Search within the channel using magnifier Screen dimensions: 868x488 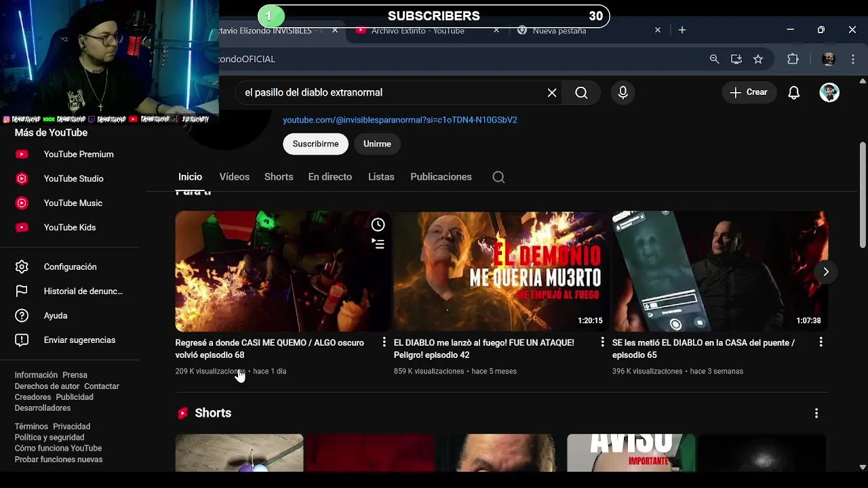[498, 177]
